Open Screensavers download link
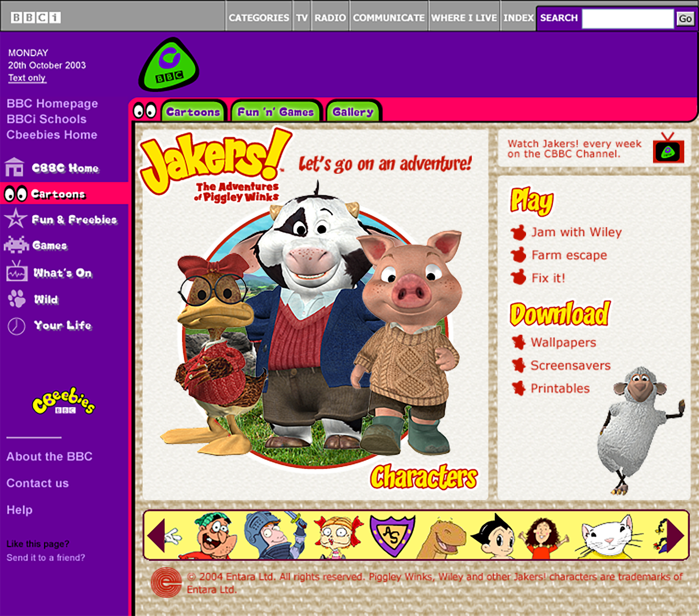 click(571, 365)
